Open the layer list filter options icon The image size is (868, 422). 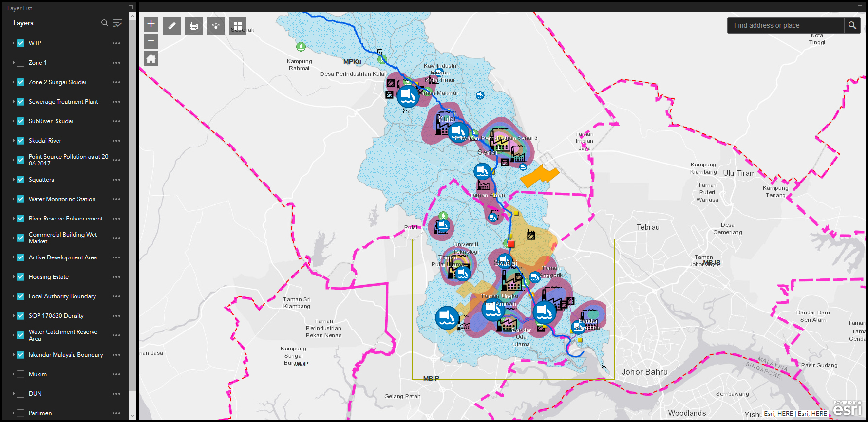point(117,23)
